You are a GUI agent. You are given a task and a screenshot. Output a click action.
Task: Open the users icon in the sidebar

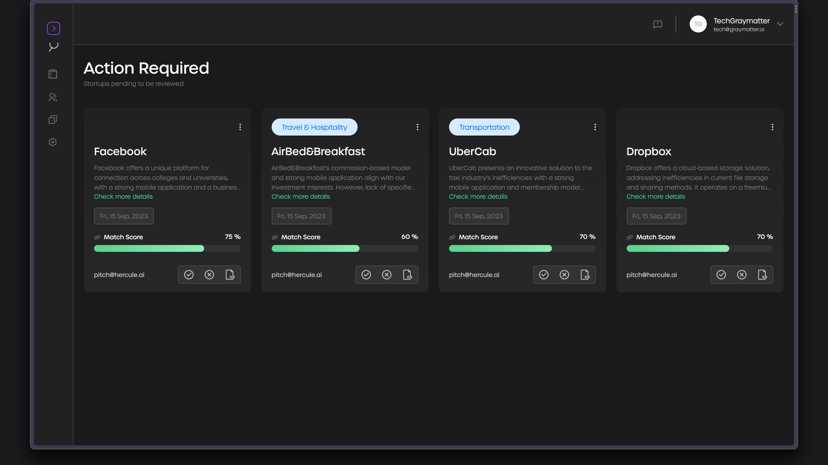[x=53, y=97]
